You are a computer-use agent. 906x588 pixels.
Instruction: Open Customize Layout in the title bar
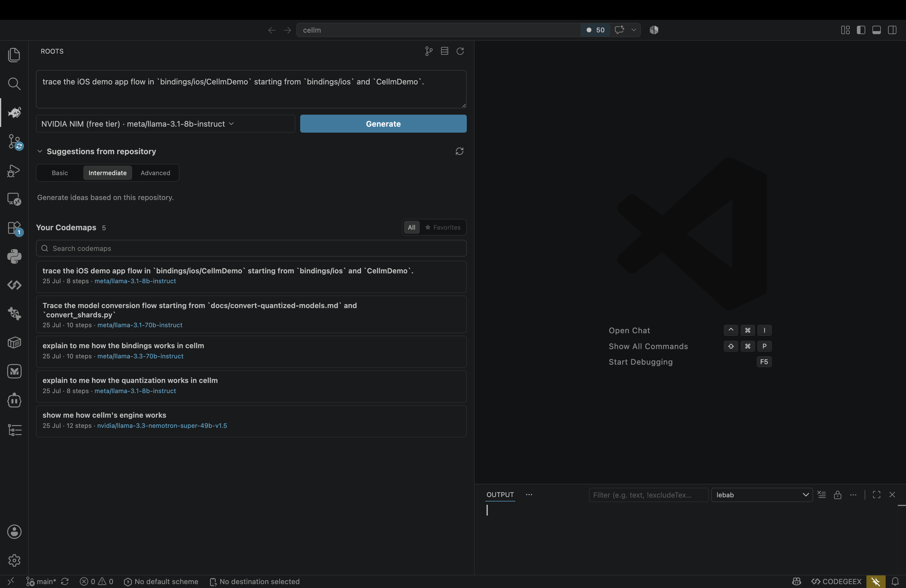click(x=845, y=30)
